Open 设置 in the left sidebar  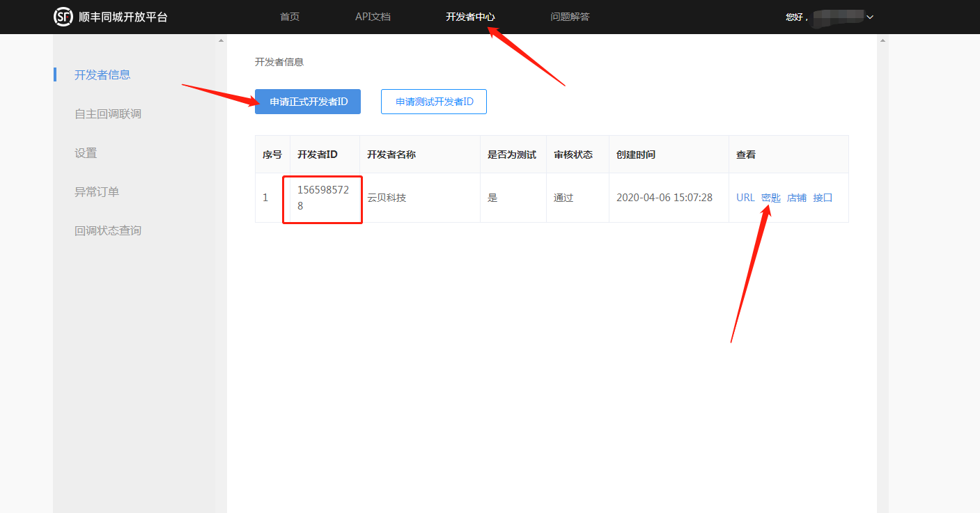click(x=86, y=152)
